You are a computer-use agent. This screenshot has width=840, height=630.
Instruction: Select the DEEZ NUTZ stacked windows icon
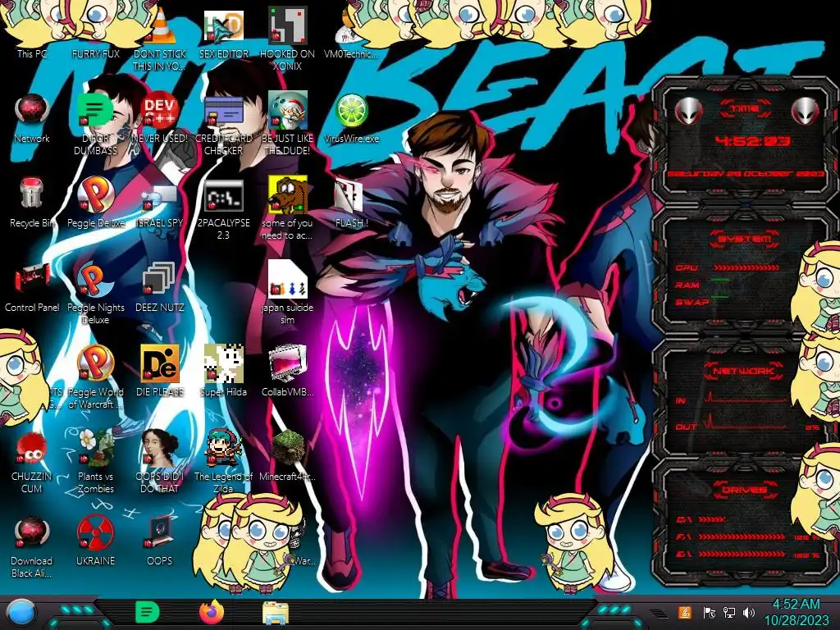160,279
